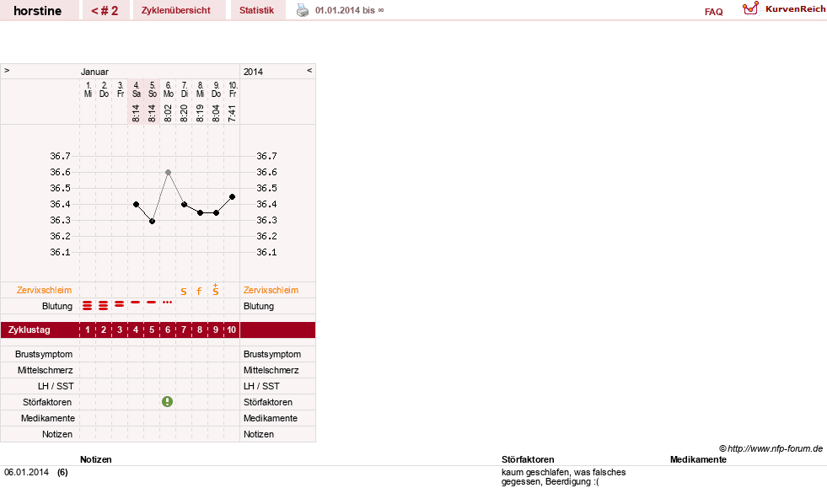Click the left Störfaktoren row label
The width and height of the screenshot is (827, 504).
click(x=47, y=402)
